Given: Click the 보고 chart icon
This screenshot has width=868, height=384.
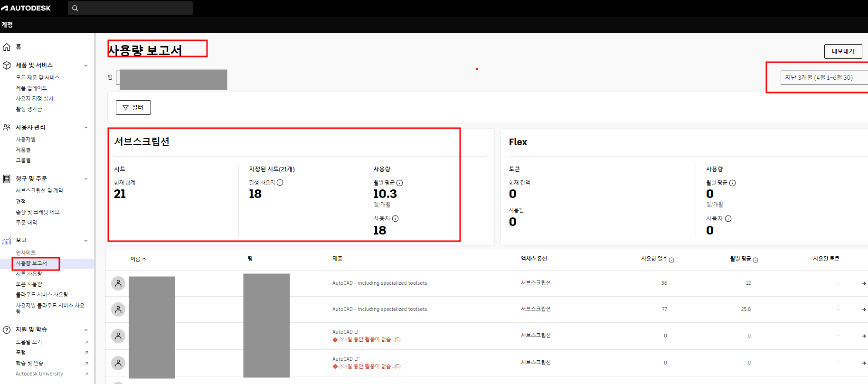Looking at the screenshot, I should pyautogui.click(x=7, y=240).
